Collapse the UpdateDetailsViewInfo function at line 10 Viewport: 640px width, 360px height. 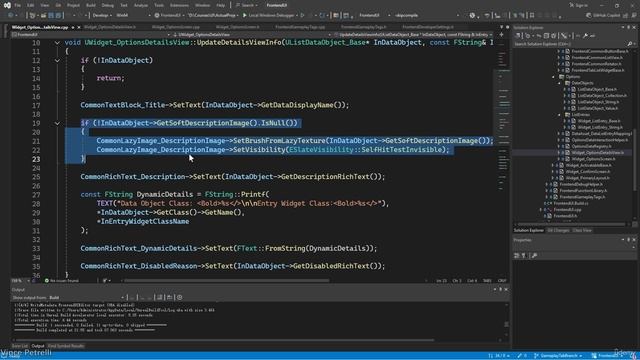[x=57, y=42]
